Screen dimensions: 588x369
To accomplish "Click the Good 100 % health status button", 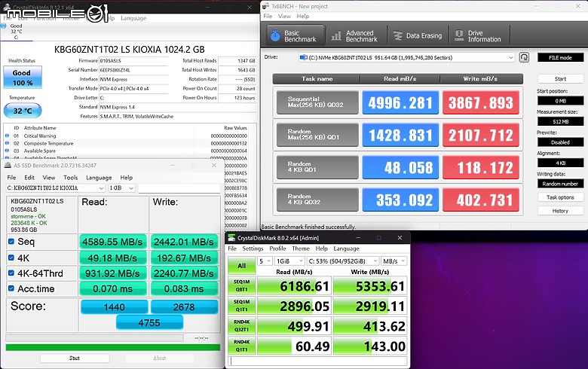I will point(23,78).
